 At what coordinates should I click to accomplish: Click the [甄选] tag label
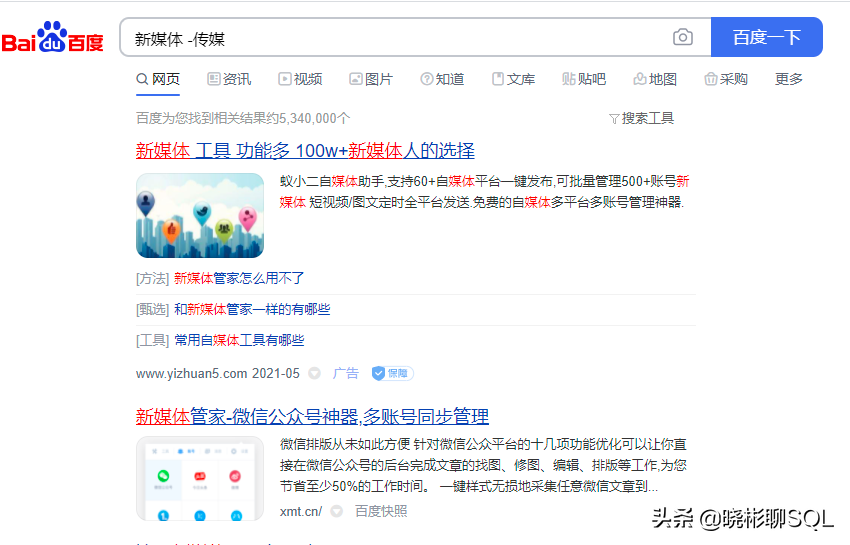pyautogui.click(x=152, y=309)
